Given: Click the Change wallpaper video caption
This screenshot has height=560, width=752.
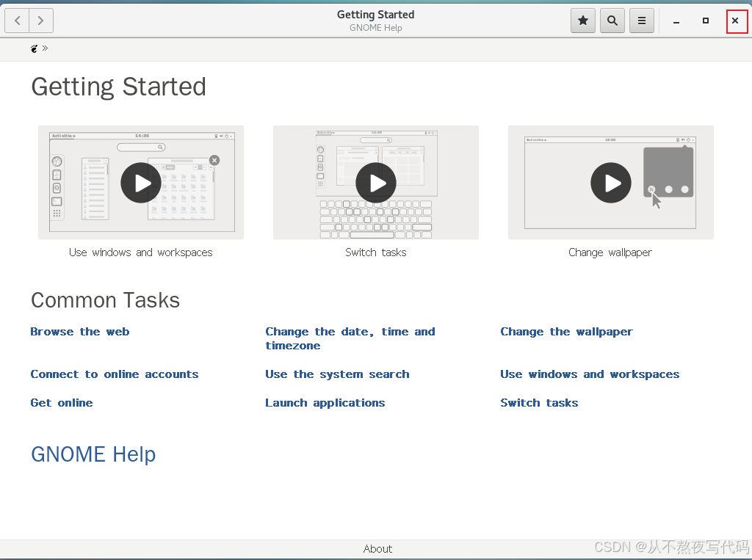Looking at the screenshot, I should pos(610,252).
